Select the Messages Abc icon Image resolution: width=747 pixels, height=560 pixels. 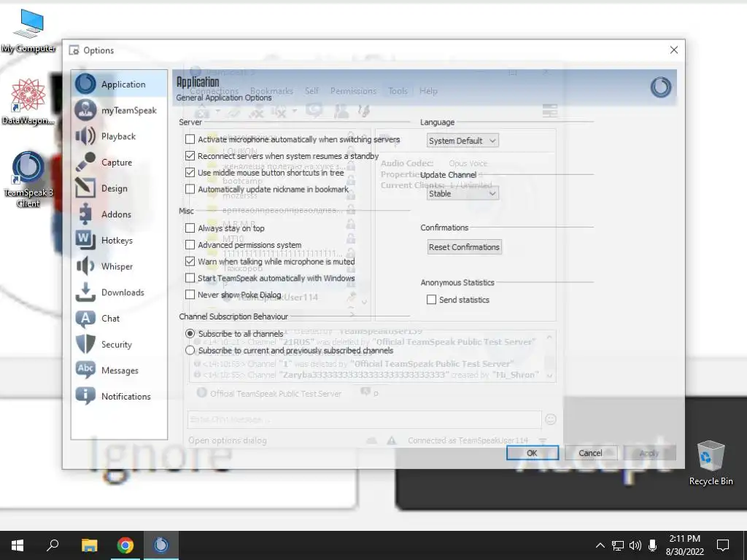click(85, 370)
